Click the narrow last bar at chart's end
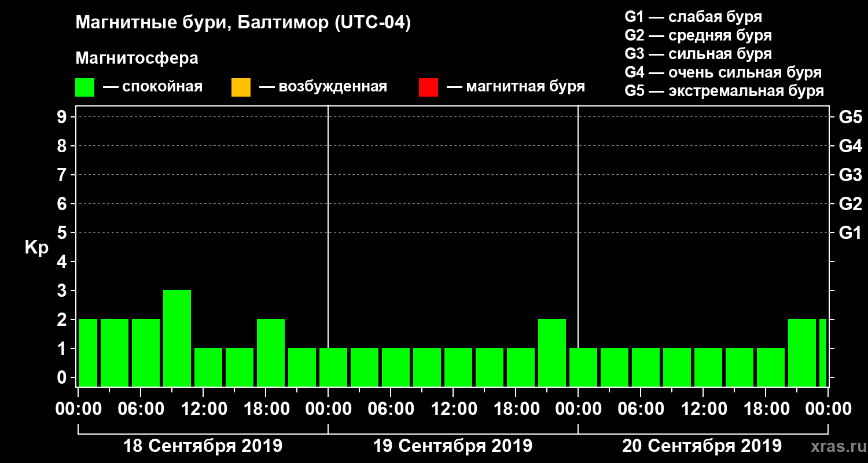The width and height of the screenshot is (868, 463). tap(823, 352)
